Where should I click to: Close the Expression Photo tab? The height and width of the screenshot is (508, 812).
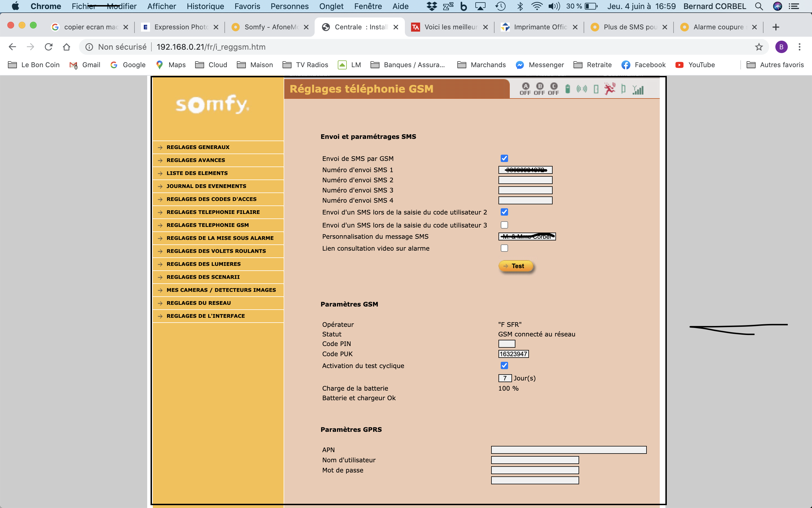(x=216, y=27)
